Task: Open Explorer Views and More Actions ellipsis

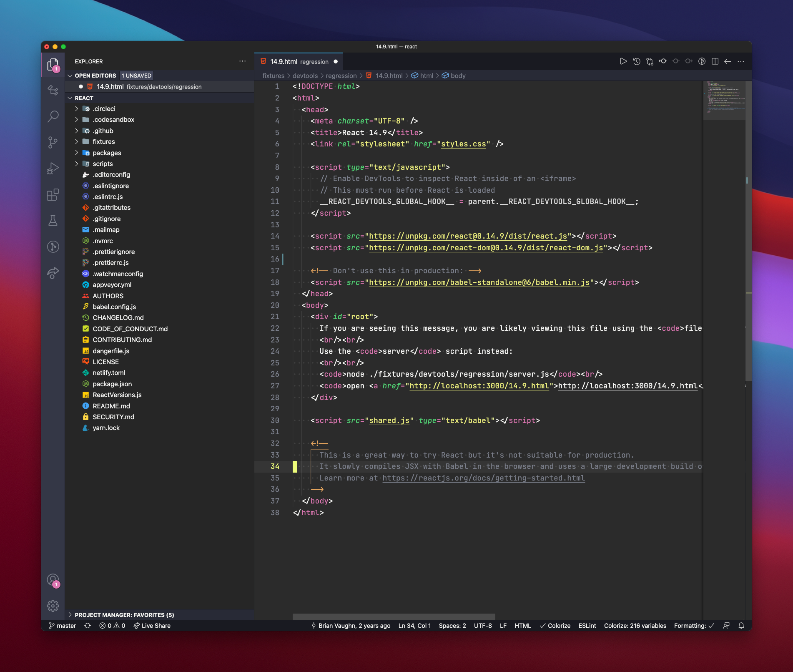Action: 242,61
